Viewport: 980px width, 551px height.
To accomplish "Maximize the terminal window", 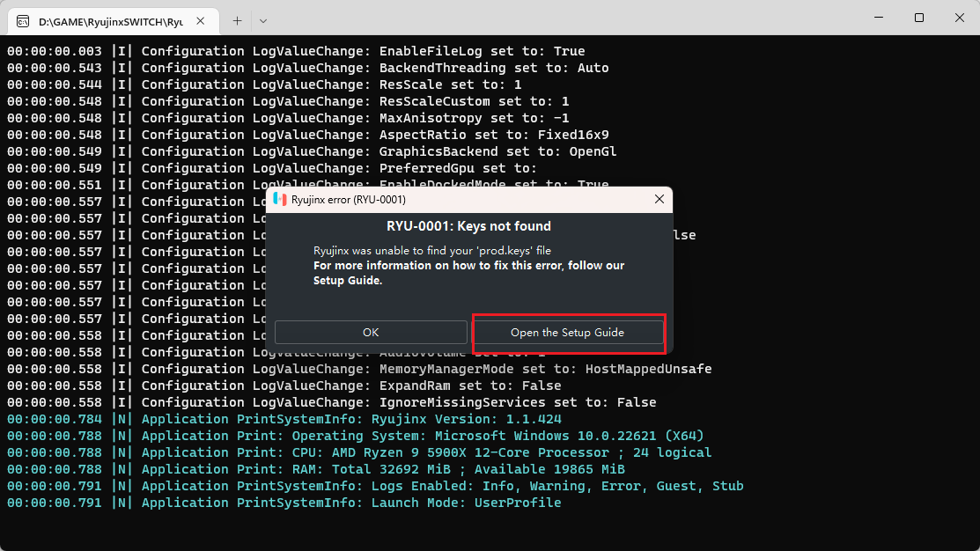I will click(918, 18).
